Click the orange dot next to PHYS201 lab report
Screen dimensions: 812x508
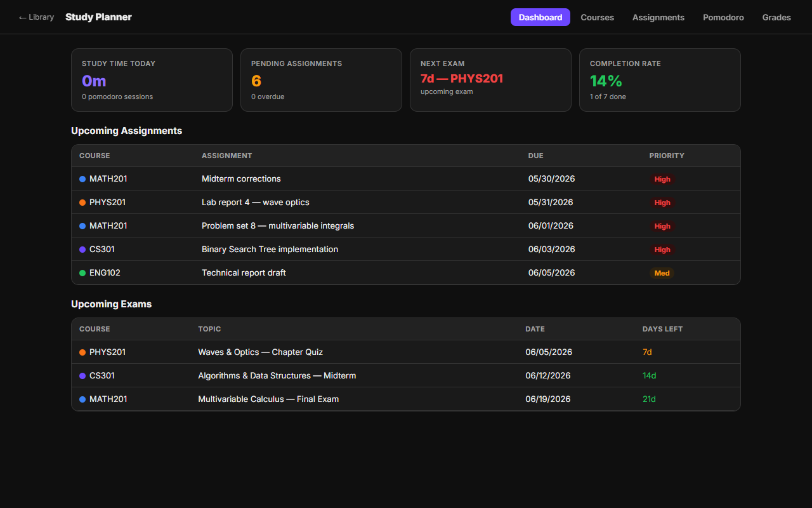[x=82, y=203]
